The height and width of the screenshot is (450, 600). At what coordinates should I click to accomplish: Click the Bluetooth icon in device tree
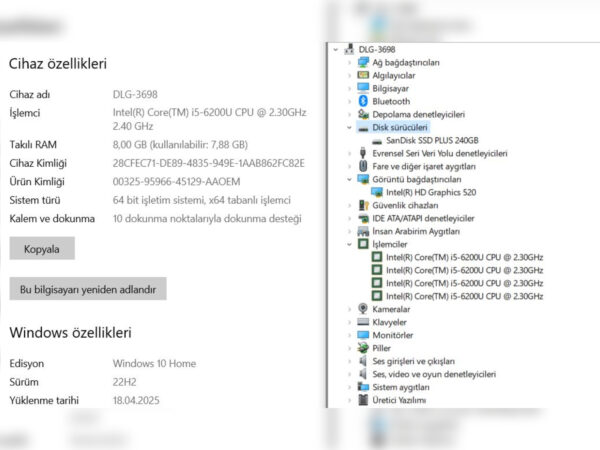point(363,101)
